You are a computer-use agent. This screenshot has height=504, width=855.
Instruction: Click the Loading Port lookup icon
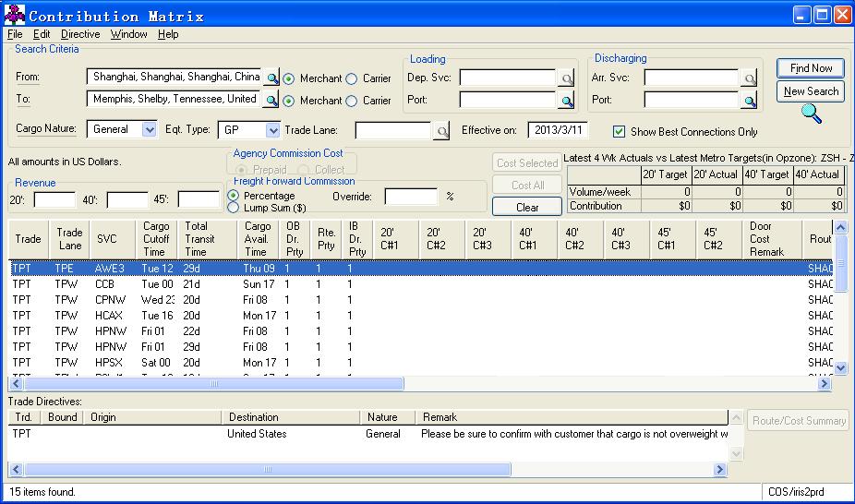pyautogui.click(x=566, y=101)
